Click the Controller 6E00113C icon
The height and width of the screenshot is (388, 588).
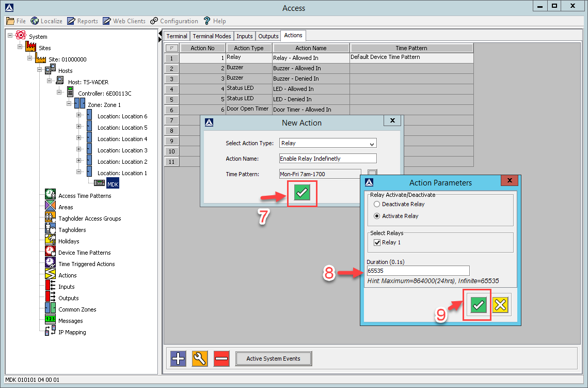point(70,92)
